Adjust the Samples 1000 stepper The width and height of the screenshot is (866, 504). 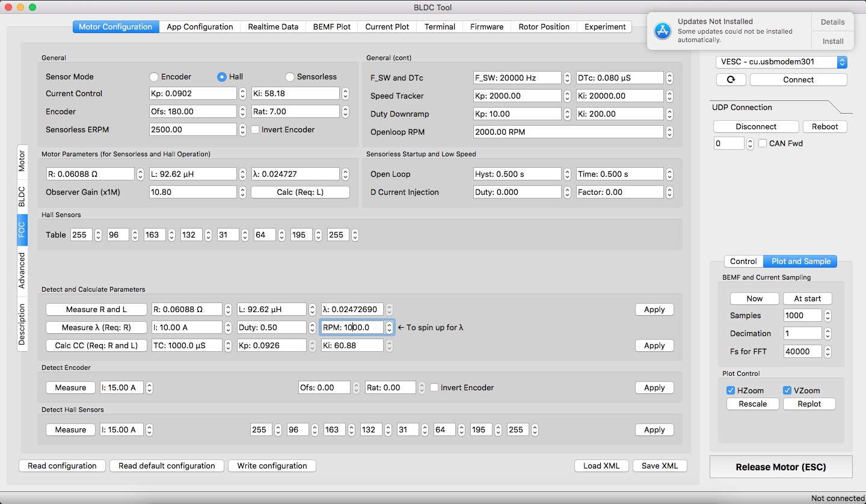828,316
